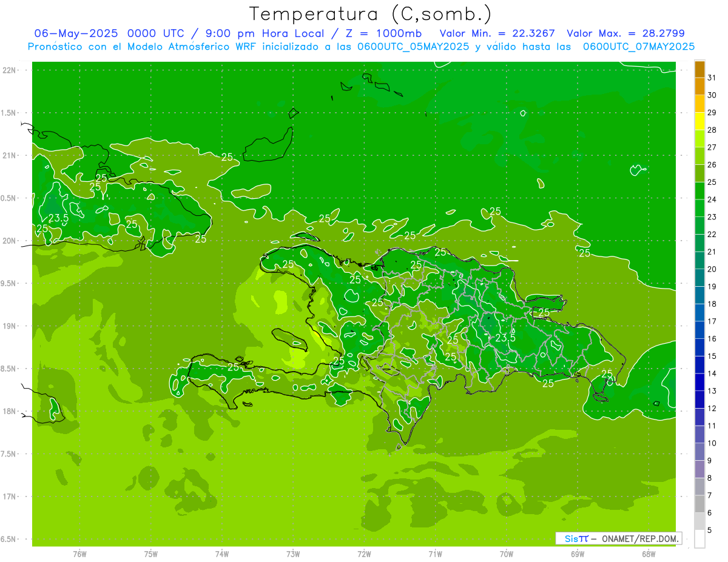Click the 20 value on the color scale

712,269
